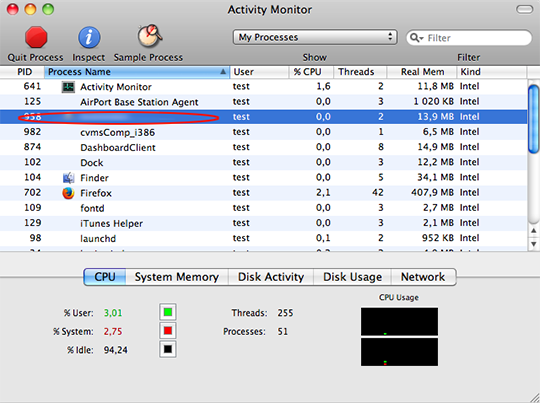This screenshot has width=540, height=403.
Task: Click the magnifier icon in Filter field
Action: pyautogui.click(x=416, y=38)
